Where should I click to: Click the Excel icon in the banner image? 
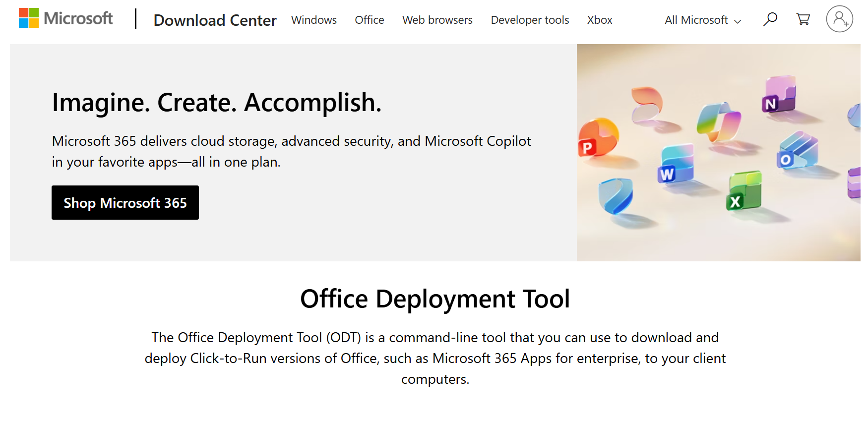[744, 191]
